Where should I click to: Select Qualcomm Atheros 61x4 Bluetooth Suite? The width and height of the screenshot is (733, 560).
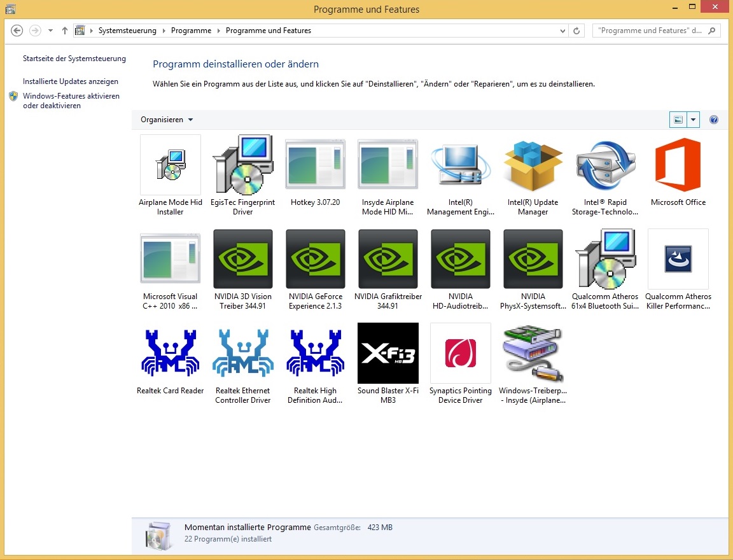click(x=605, y=258)
